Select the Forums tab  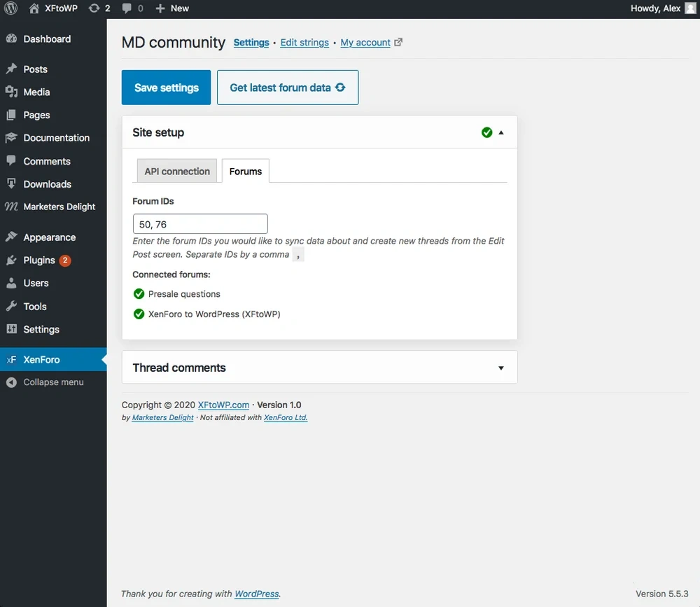246,172
